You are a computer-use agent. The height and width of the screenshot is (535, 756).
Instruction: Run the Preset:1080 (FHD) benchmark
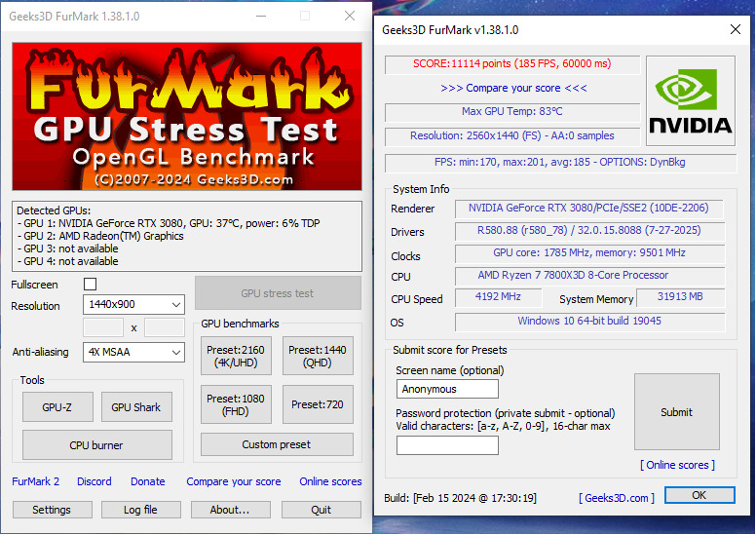(x=236, y=404)
